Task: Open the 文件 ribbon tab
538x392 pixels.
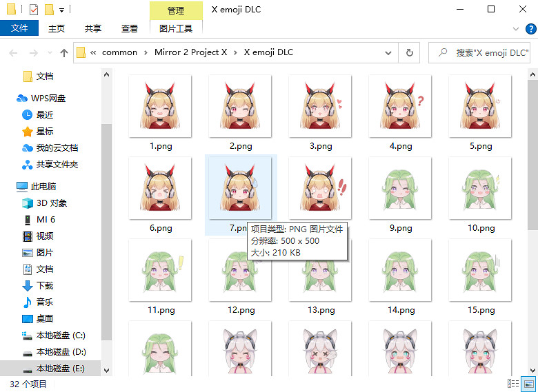Action: point(19,28)
